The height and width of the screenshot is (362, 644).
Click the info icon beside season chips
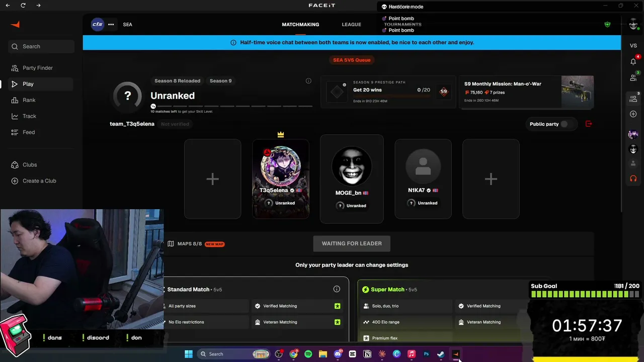click(308, 81)
